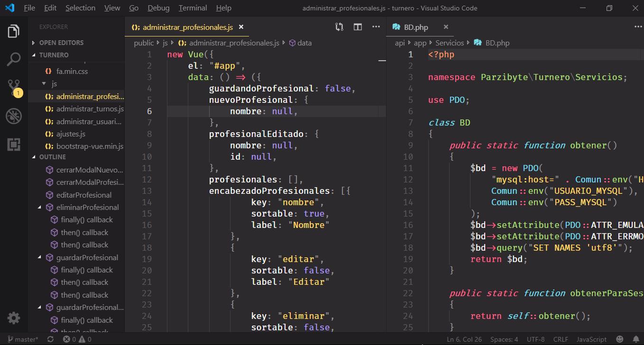
Task: Open the Extensions view icon
Action: click(x=14, y=144)
